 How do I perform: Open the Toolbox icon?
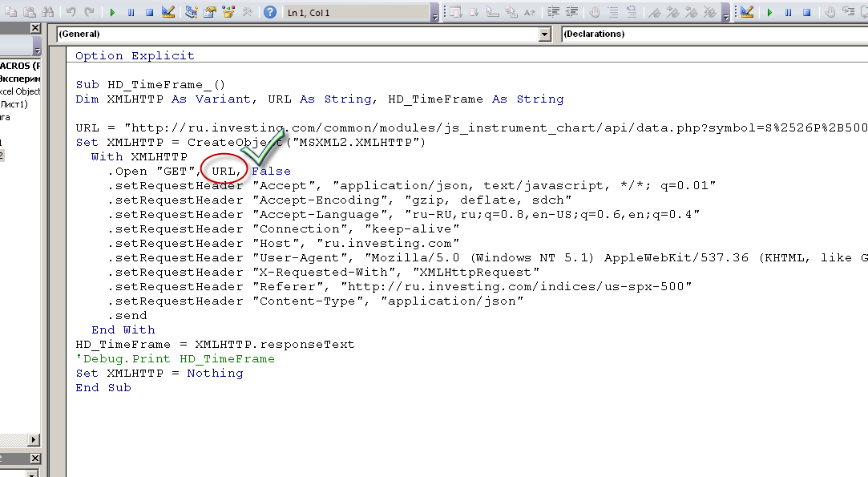click(248, 12)
